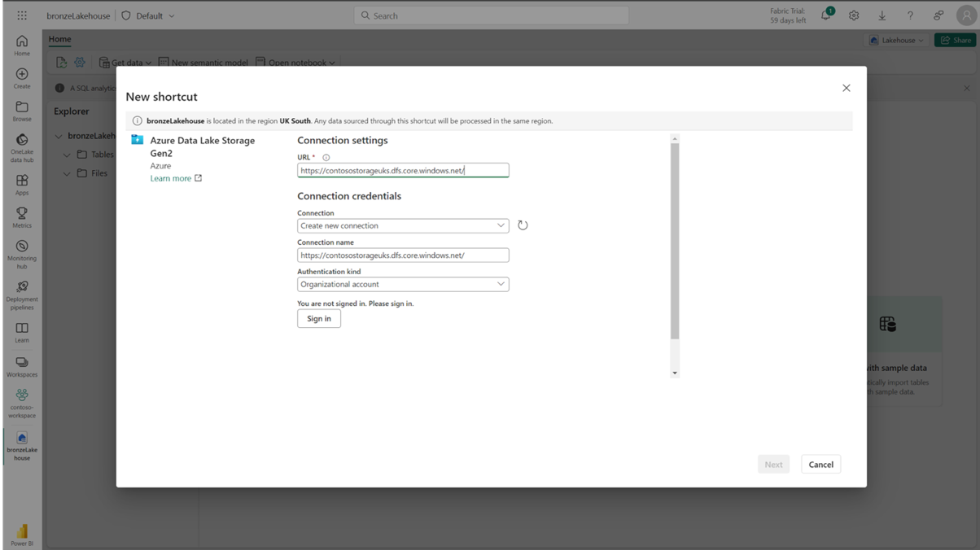This screenshot has height=550, width=980.
Task: Collapse bronzeLakehouse explorer root node
Action: [x=59, y=136]
